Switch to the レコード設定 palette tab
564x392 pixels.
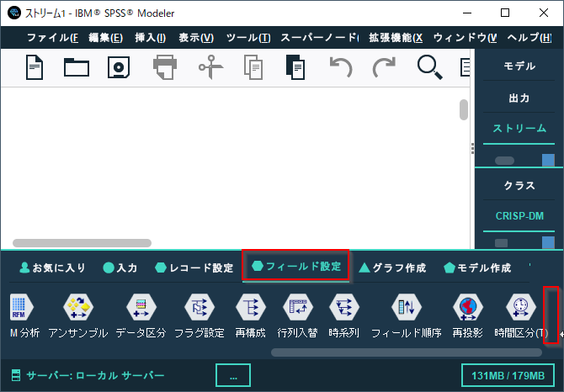194,268
